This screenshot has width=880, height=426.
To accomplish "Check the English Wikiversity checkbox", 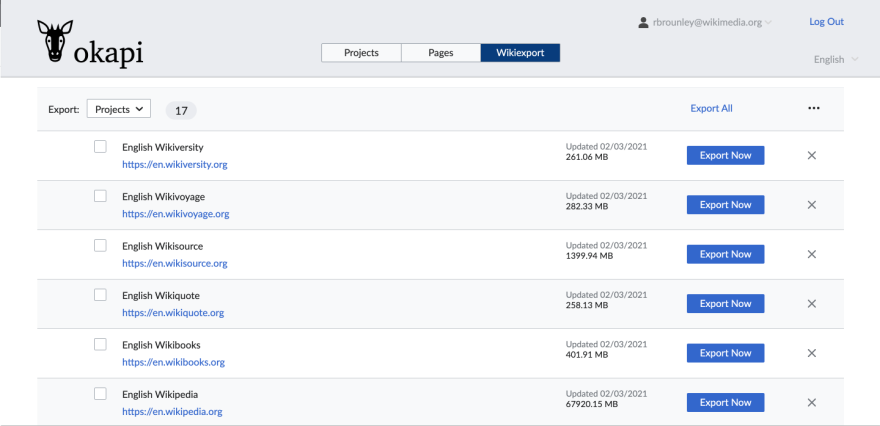I will [100, 147].
